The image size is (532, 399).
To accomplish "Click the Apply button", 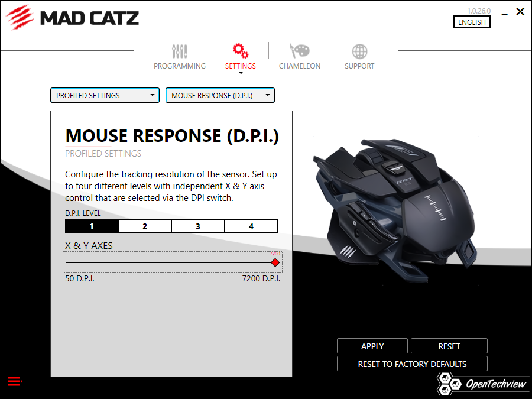I will 372,346.
